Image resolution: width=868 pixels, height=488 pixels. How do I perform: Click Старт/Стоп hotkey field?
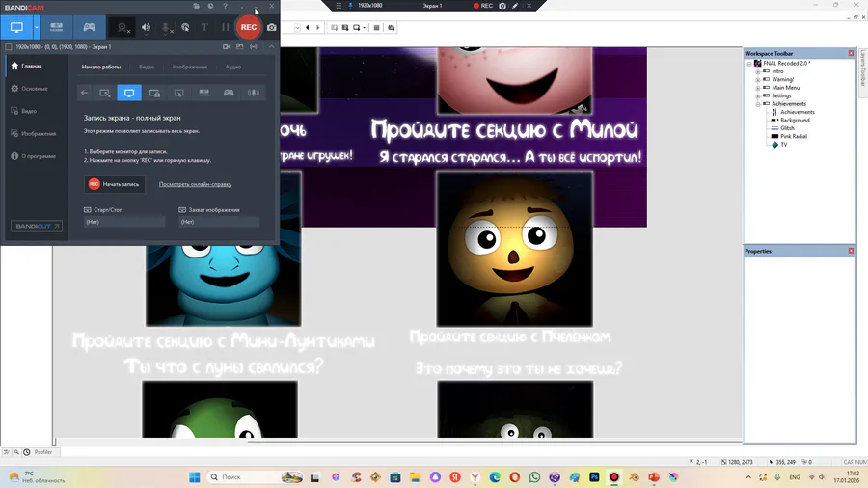pos(124,222)
